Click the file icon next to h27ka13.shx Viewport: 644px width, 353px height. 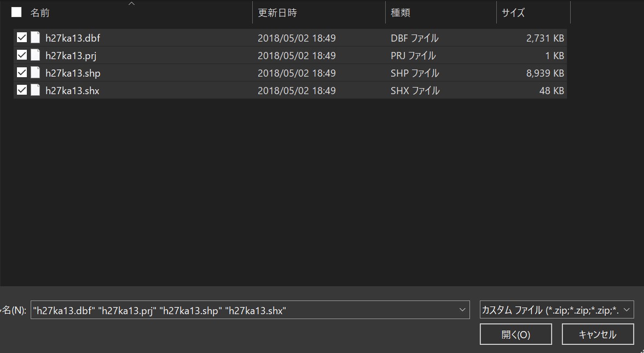pyautogui.click(x=35, y=90)
